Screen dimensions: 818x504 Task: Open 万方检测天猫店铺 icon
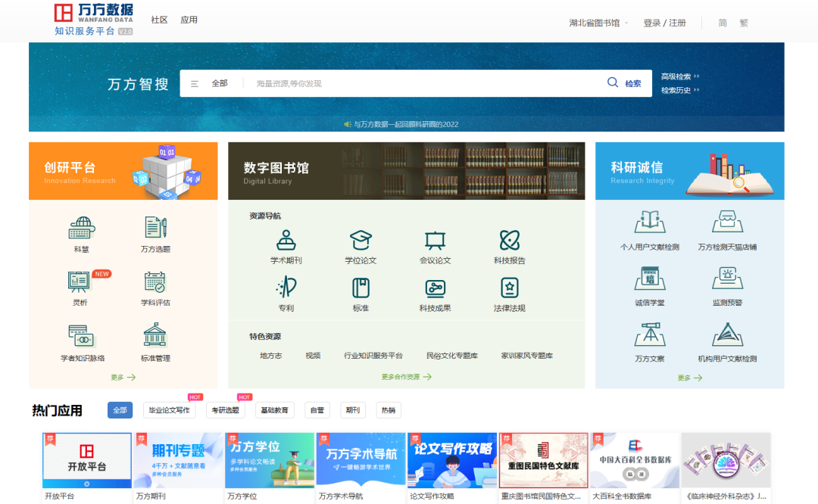(727, 222)
